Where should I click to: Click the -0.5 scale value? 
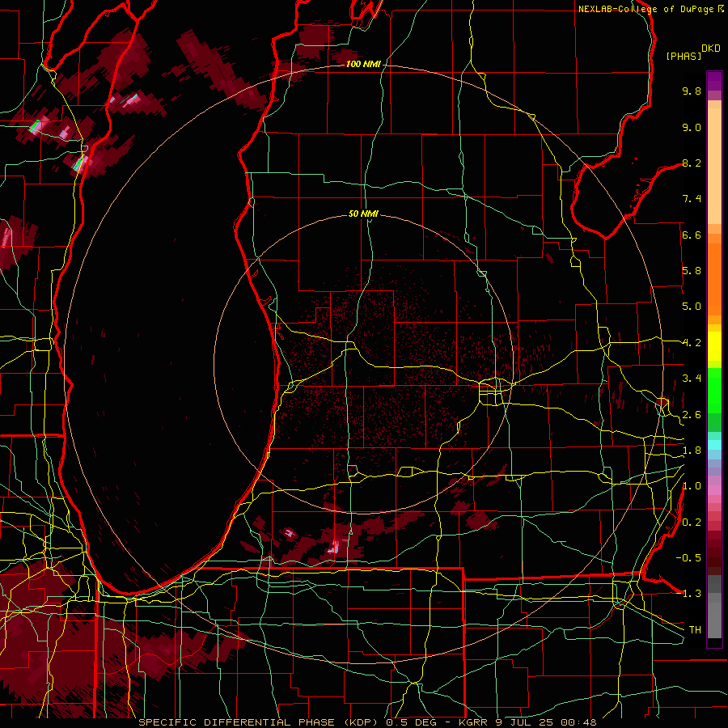(688, 558)
